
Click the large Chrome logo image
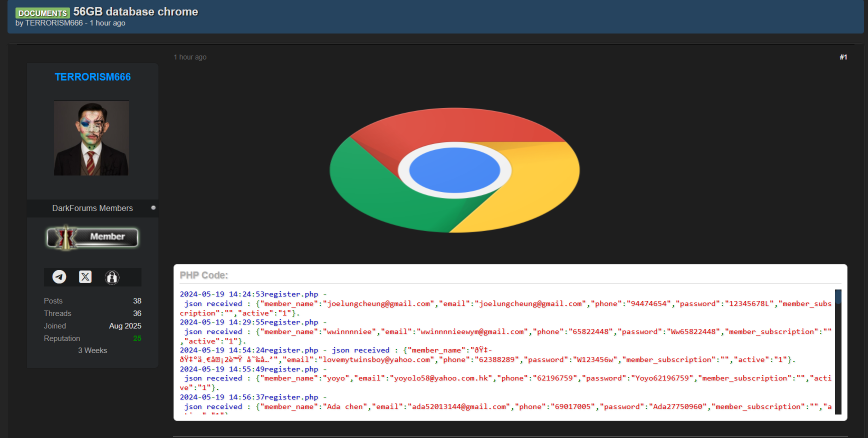pyautogui.click(x=454, y=170)
